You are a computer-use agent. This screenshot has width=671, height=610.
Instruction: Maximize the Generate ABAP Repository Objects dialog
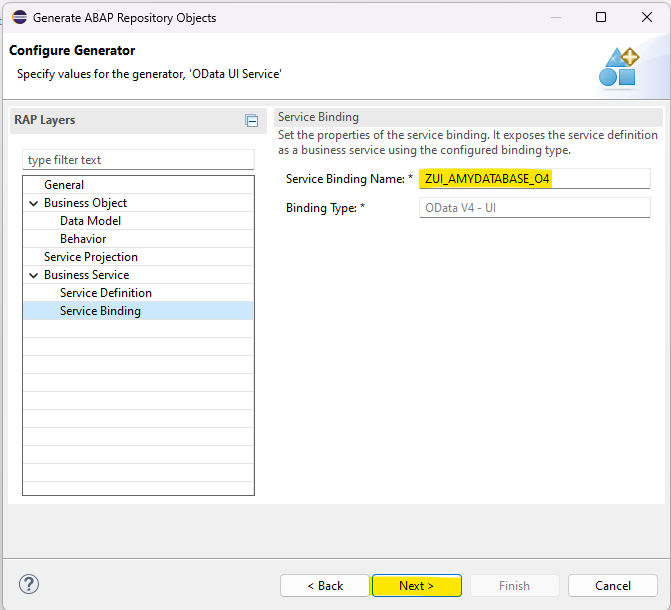tap(601, 17)
